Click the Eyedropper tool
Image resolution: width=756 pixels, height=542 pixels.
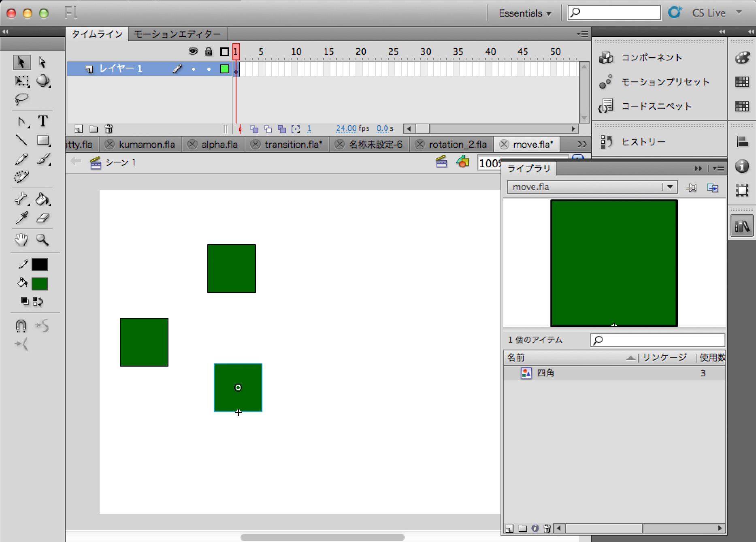click(21, 218)
